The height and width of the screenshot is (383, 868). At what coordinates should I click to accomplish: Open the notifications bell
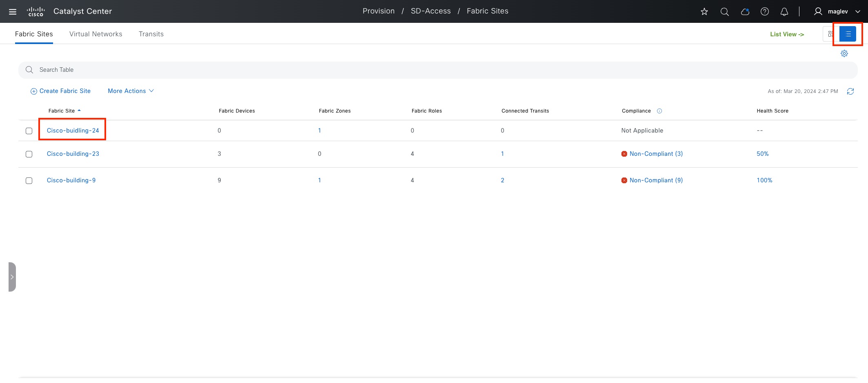pyautogui.click(x=784, y=12)
